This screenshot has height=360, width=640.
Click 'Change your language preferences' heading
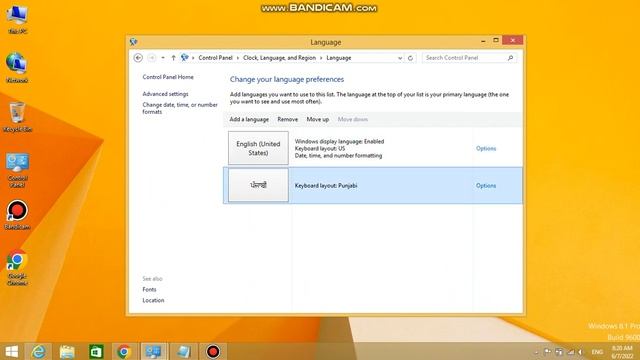287,79
